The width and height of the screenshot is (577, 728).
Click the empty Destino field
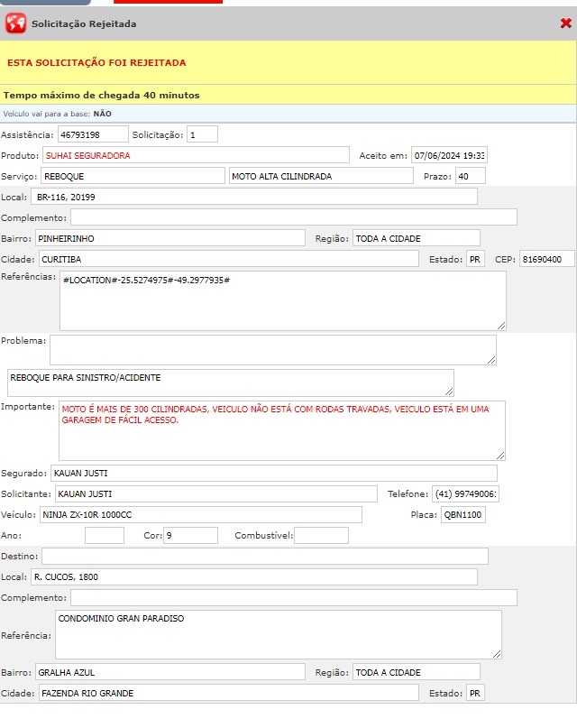[264, 556]
